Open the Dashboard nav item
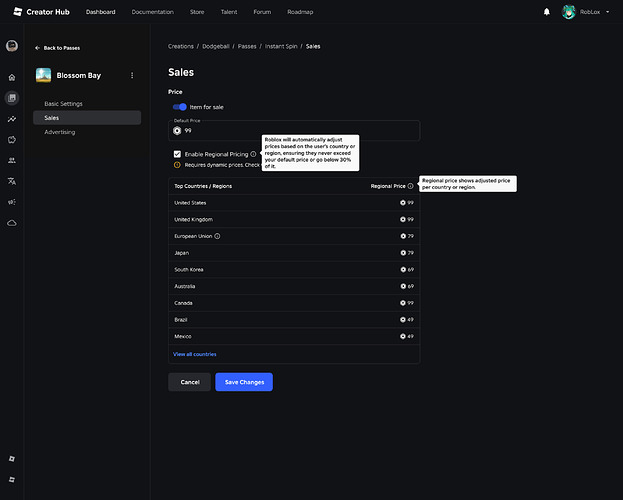623x500 pixels. pos(101,12)
